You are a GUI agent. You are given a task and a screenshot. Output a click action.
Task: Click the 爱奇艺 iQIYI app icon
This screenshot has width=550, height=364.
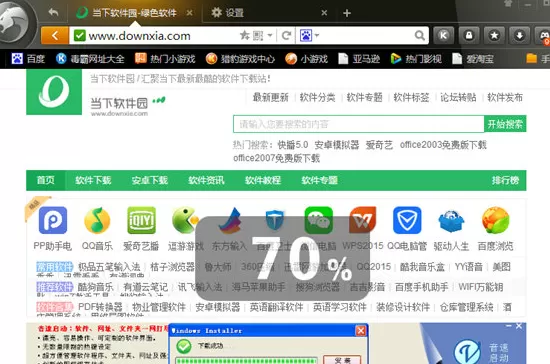(x=141, y=220)
